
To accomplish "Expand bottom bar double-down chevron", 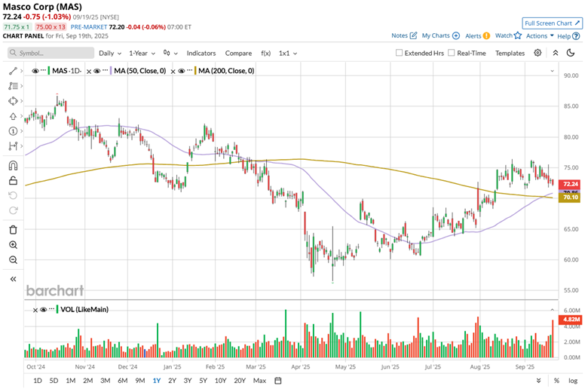I will [x=538, y=381].
